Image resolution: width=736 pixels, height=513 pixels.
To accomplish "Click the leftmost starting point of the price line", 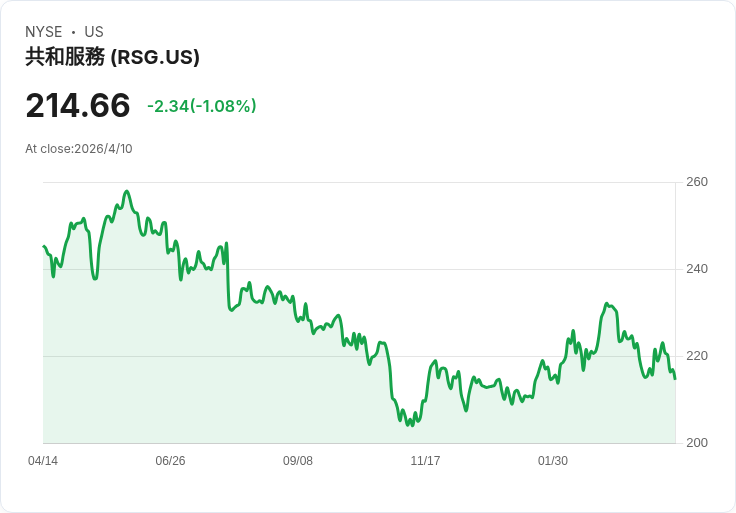I will tap(44, 246).
